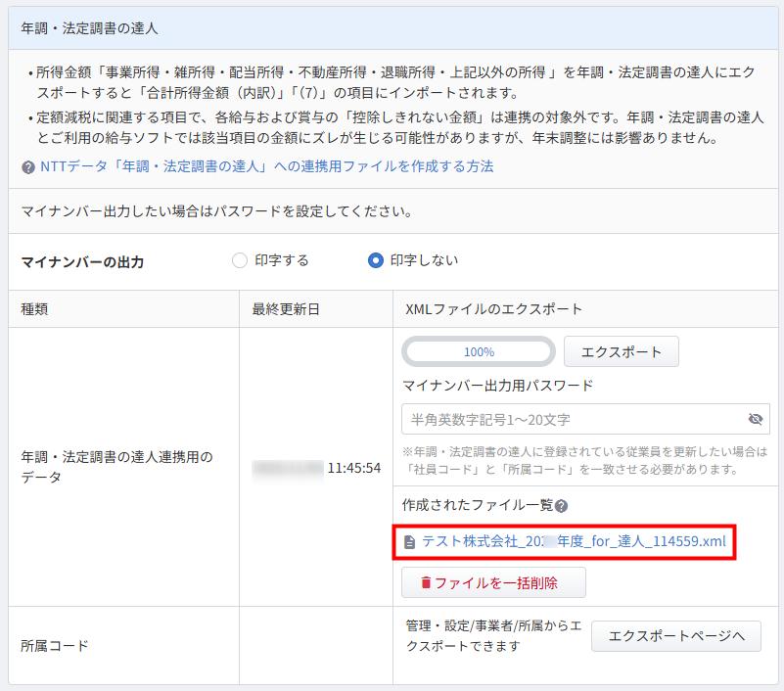
Task: Click the trash icon in ファイルを一括削除
Action: tap(426, 582)
